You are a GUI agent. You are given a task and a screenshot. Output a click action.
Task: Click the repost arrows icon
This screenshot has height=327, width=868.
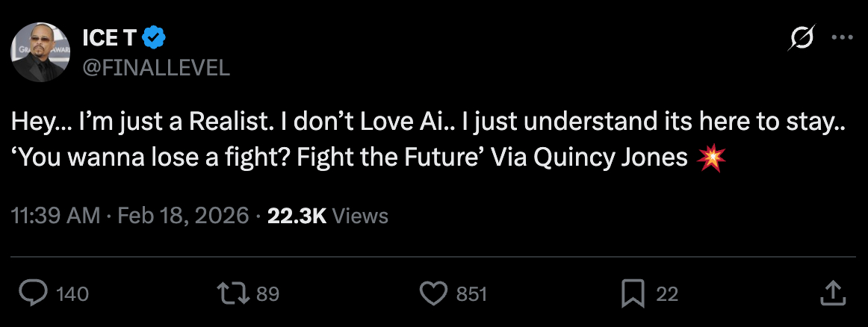(235, 293)
